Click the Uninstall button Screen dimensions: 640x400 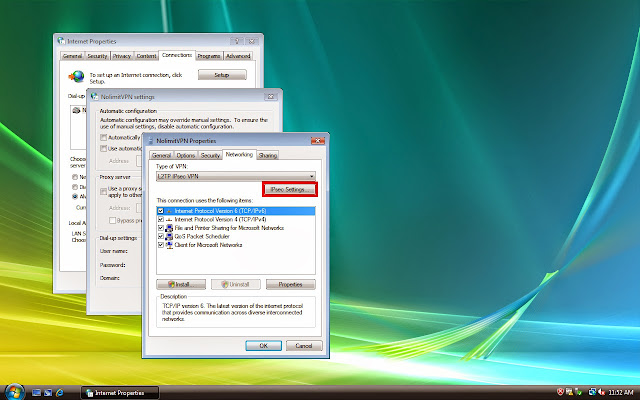[x=236, y=284]
